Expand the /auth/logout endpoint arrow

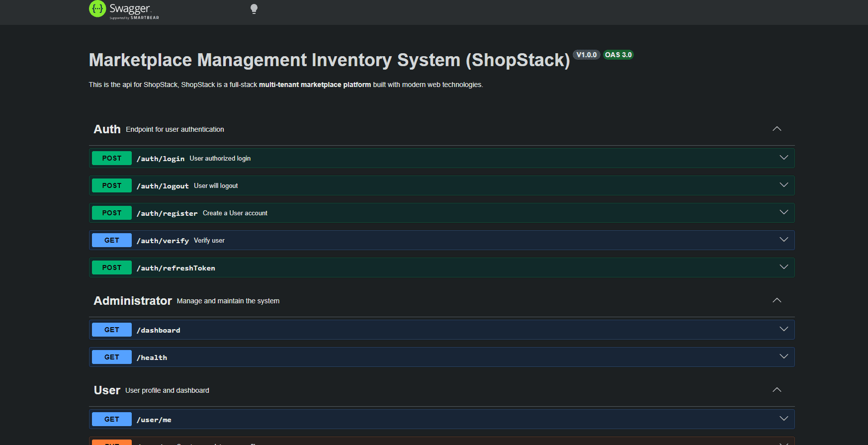[x=784, y=185]
